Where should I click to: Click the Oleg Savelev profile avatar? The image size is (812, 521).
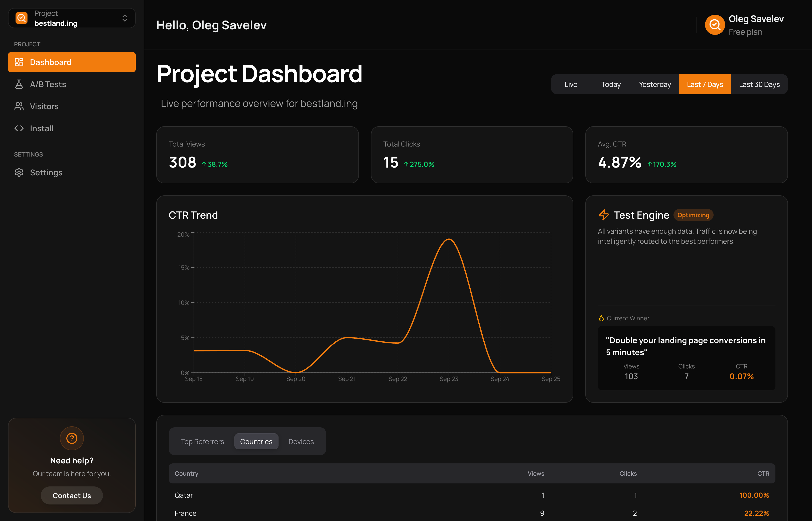pos(715,25)
